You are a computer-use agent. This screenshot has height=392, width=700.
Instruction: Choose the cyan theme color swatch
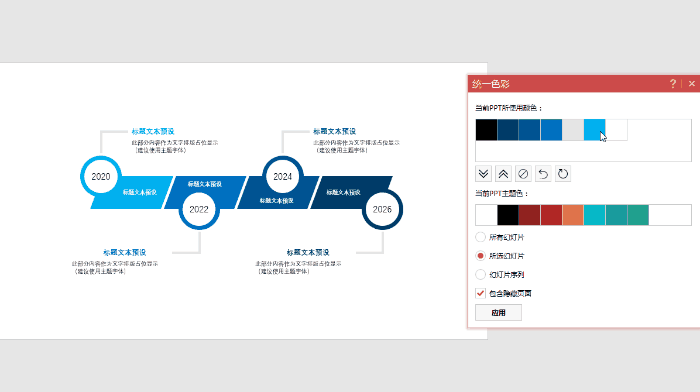tap(595, 215)
